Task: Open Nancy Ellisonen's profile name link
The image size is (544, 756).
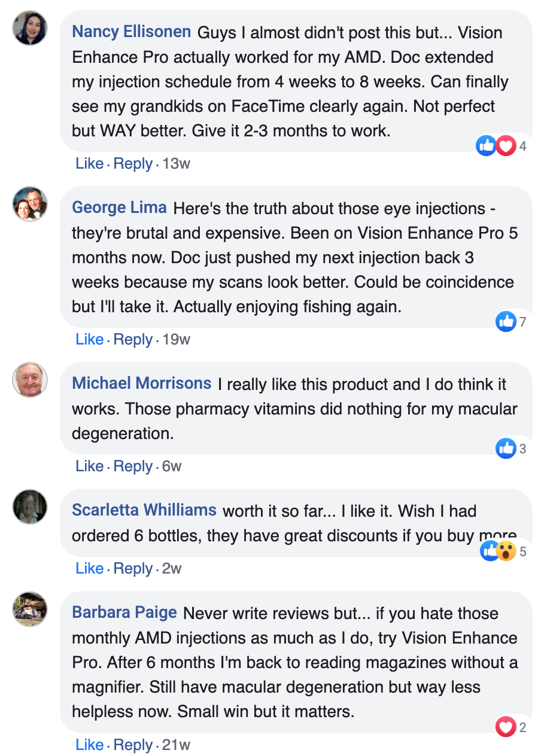Action: coord(131,31)
